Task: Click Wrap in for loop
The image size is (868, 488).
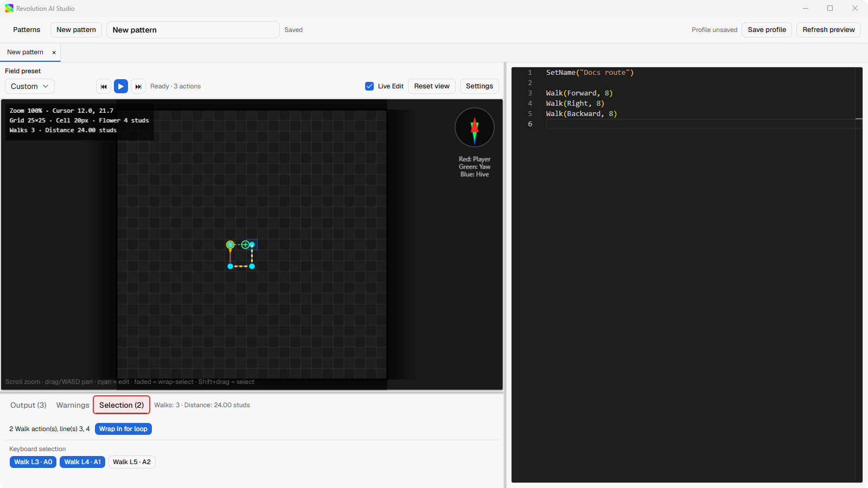Action: coord(123,429)
